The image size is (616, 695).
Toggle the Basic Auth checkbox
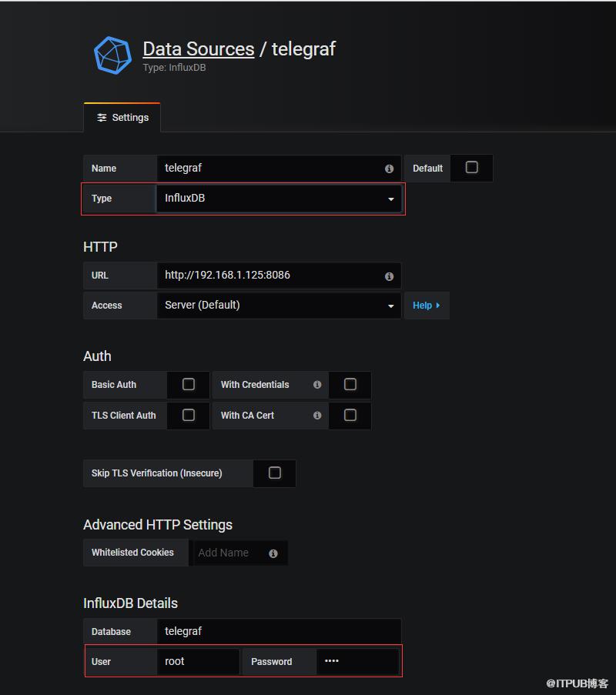point(189,384)
